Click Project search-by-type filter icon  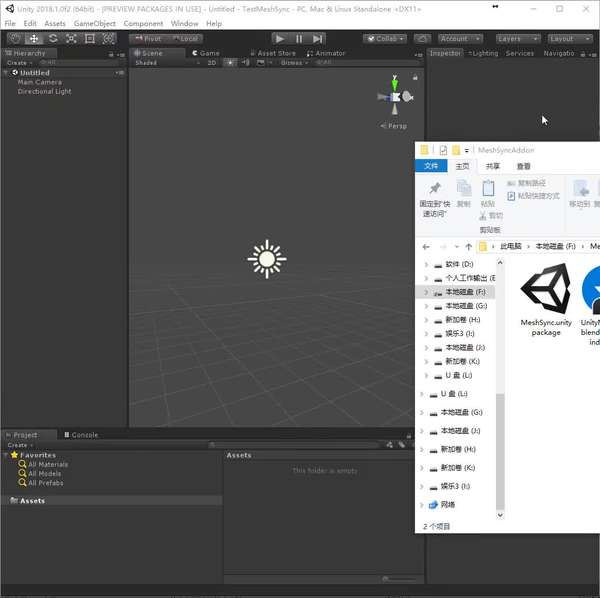(x=390, y=445)
